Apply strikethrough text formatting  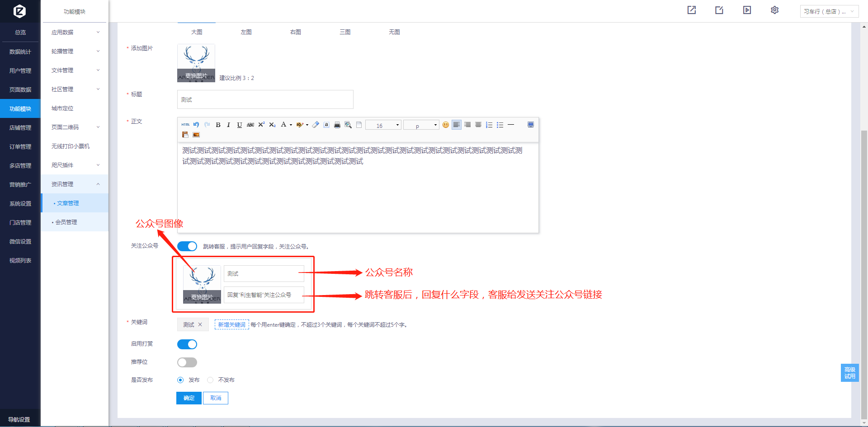[x=250, y=125]
